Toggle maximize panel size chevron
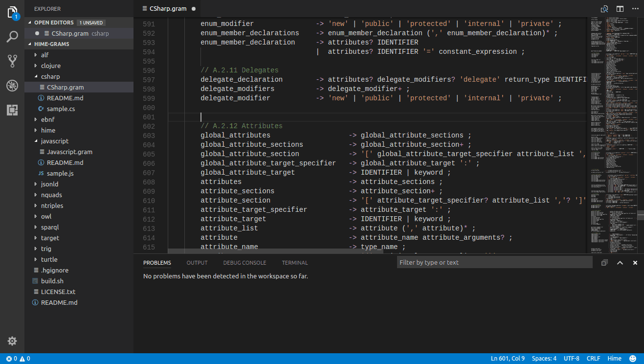Screen dimensions: 644x364 (x=620, y=263)
